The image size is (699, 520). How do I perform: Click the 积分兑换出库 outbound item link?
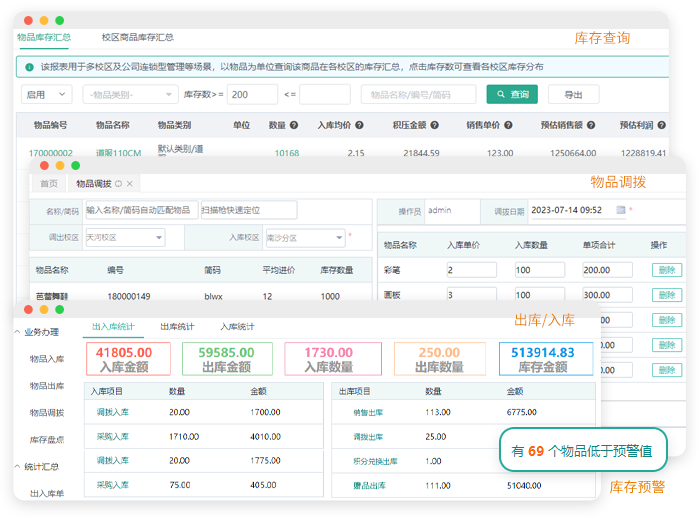(x=375, y=461)
